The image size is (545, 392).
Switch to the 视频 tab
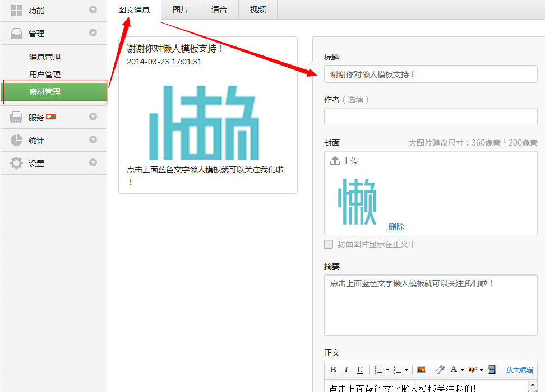[258, 10]
